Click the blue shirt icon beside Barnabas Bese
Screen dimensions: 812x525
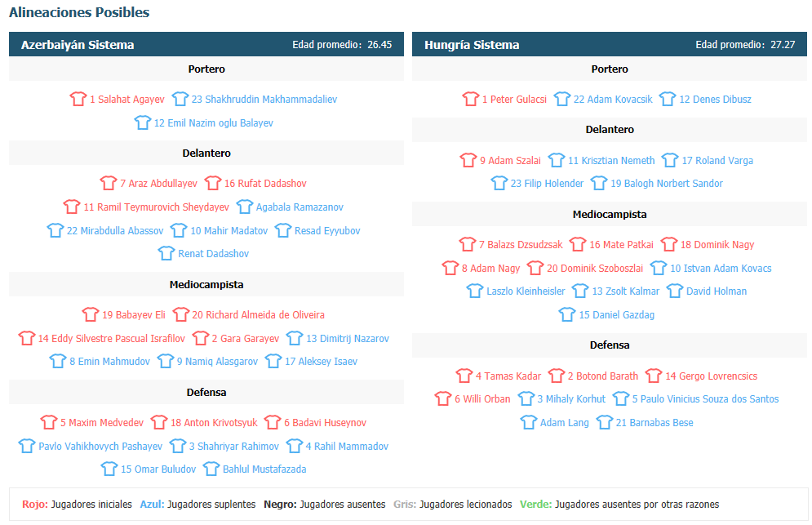[605, 422]
